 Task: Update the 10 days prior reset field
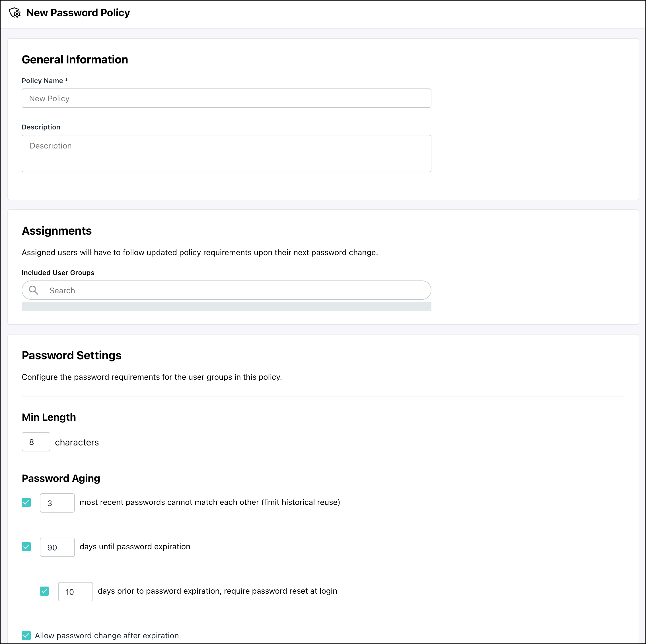point(75,592)
